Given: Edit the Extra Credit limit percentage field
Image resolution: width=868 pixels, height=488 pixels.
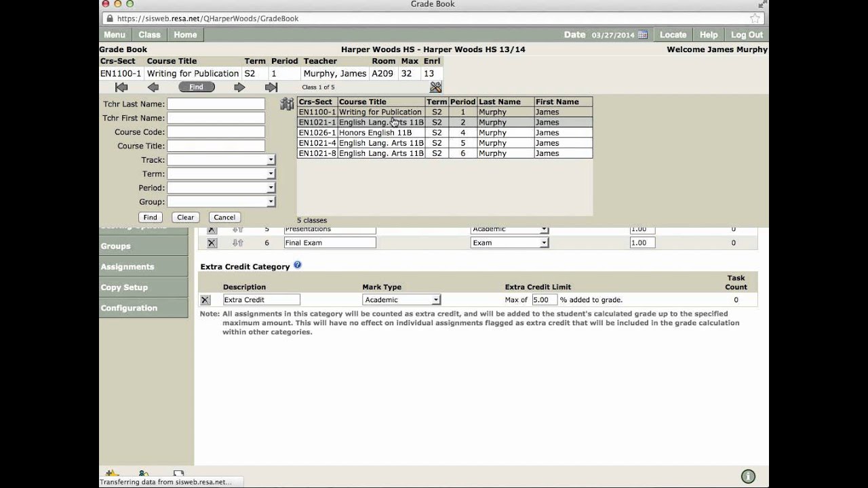Looking at the screenshot, I should click(545, 300).
